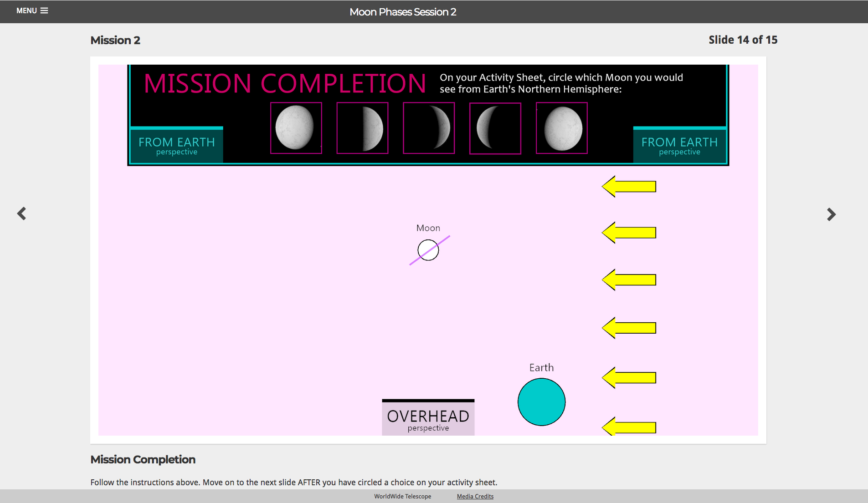Choose the half-lit quarter moon image
Image resolution: width=868 pixels, height=503 pixels.
362,128
